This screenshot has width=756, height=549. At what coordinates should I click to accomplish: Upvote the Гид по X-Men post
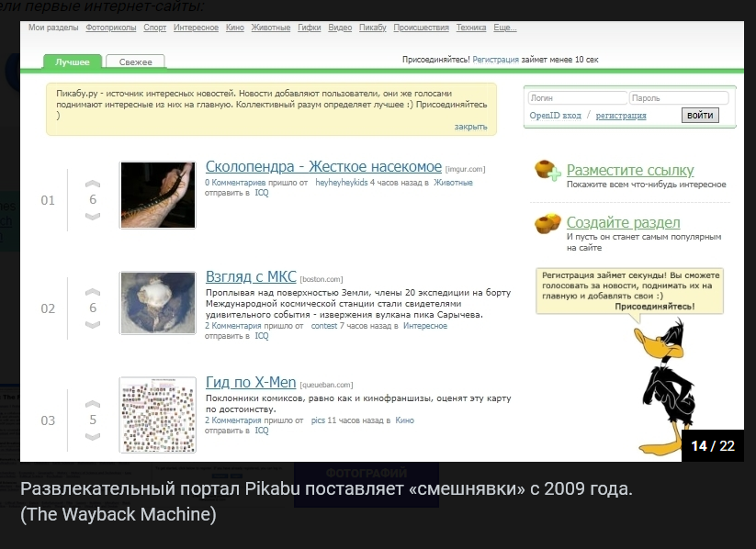tap(92, 404)
